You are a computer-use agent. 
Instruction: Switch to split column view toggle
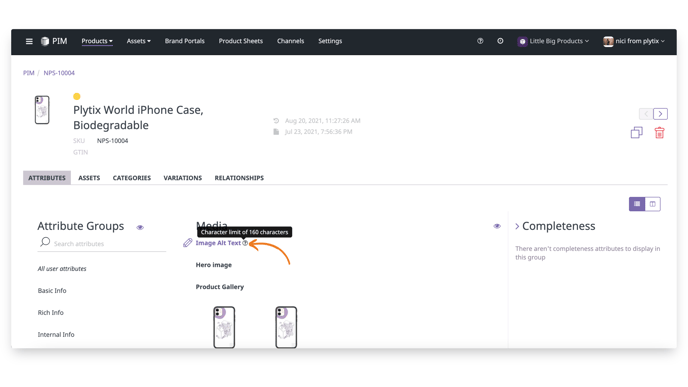point(652,204)
